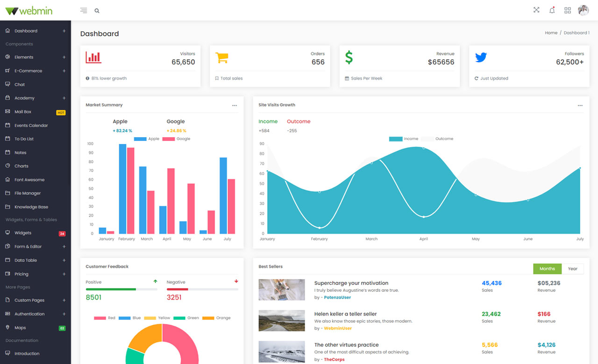Viewport: 598px width, 364px height.
Task: Open the search magnifier icon
Action: (97, 10)
